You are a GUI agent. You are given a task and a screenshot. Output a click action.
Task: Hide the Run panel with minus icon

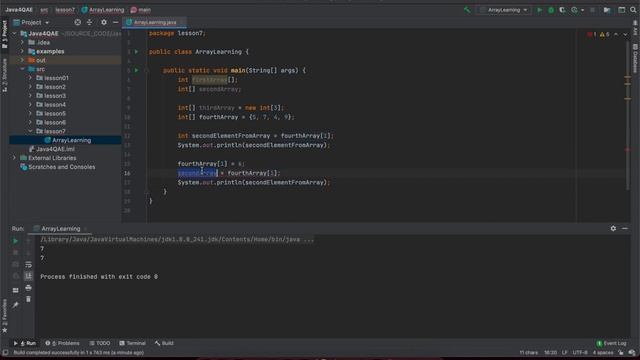click(x=625, y=229)
